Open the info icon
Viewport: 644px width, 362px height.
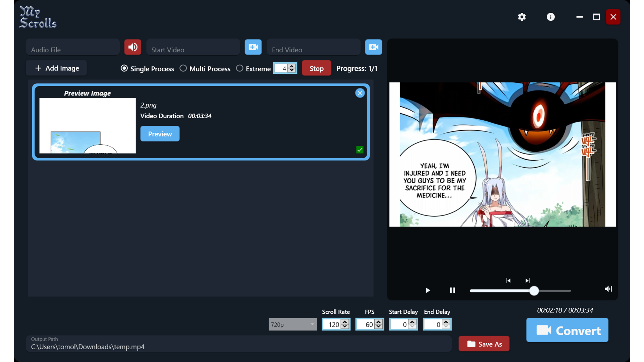tap(550, 17)
